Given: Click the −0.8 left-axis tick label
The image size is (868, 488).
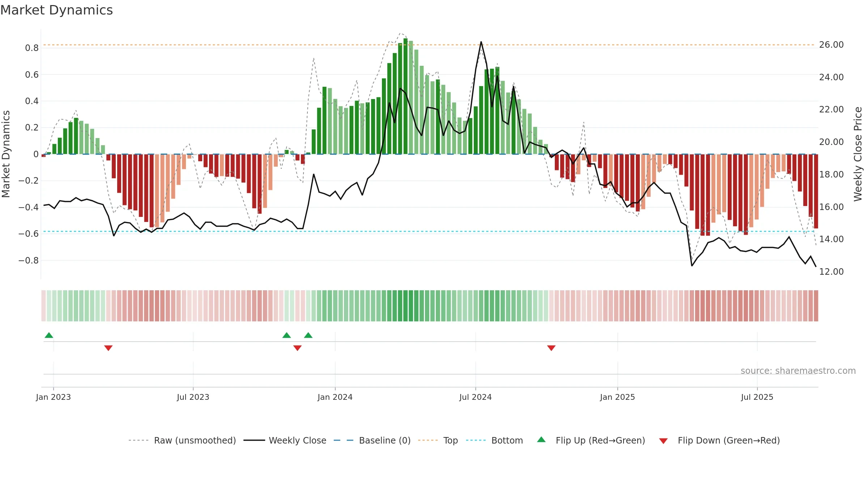Looking at the screenshot, I should tap(28, 260).
